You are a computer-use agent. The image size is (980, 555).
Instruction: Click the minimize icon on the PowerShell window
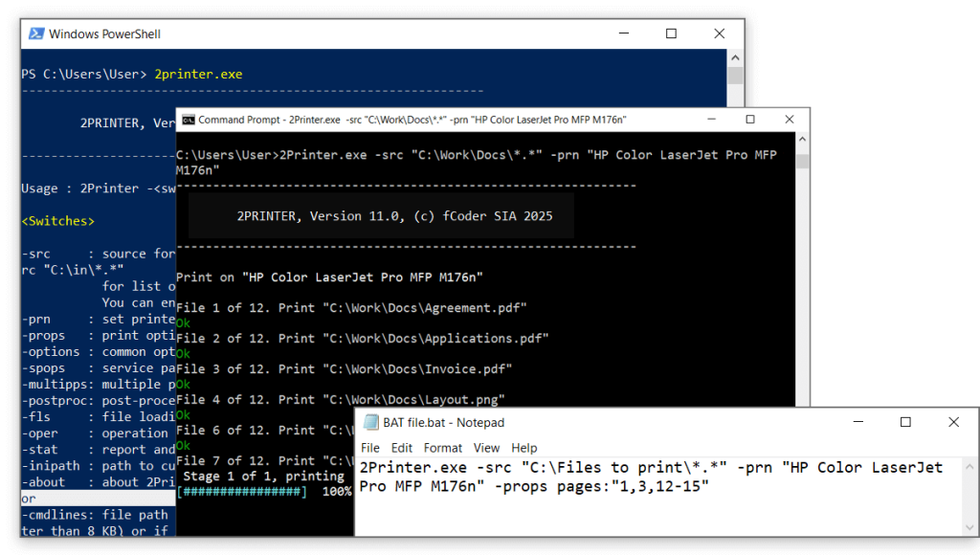click(625, 33)
